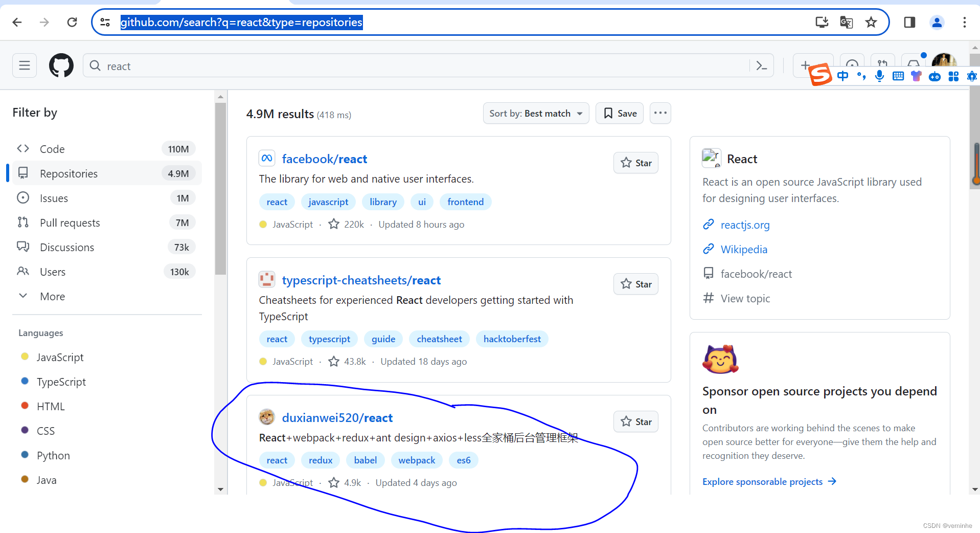The width and height of the screenshot is (980, 533).
Task: Toggle the browser side panel
Action: 909,22
